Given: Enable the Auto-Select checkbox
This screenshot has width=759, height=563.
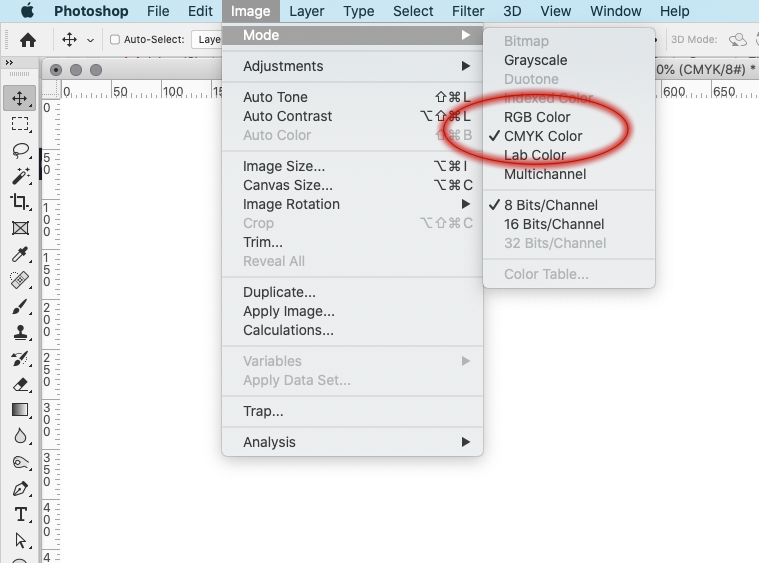Looking at the screenshot, I should [115, 40].
